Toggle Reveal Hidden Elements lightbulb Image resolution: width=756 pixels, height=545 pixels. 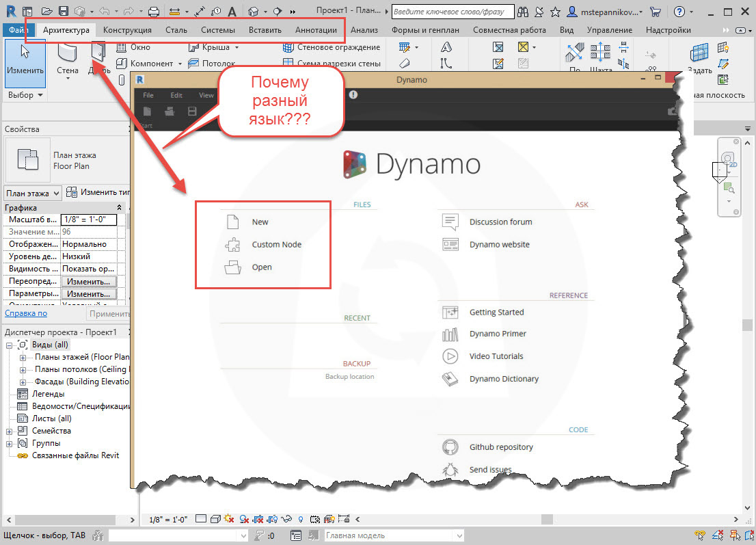(301, 519)
